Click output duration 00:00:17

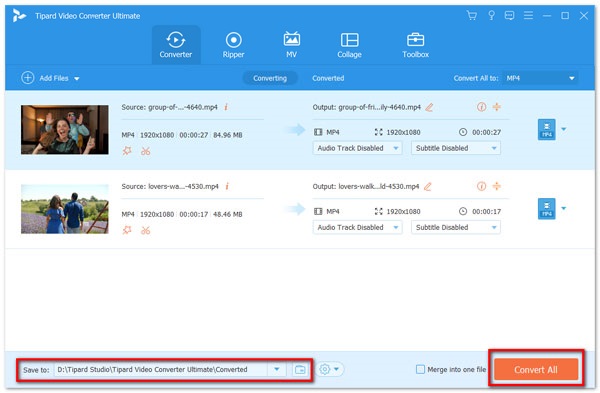coord(486,212)
